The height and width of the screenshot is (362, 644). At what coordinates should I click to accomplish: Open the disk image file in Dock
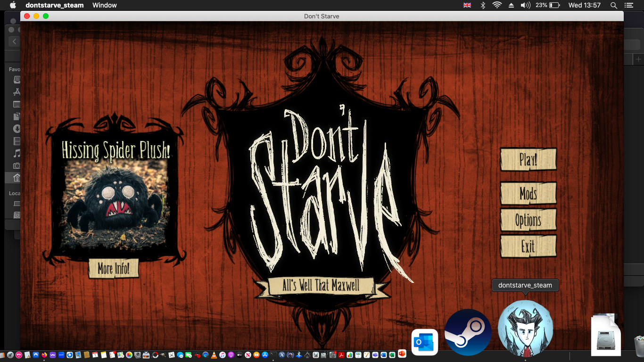point(606,335)
